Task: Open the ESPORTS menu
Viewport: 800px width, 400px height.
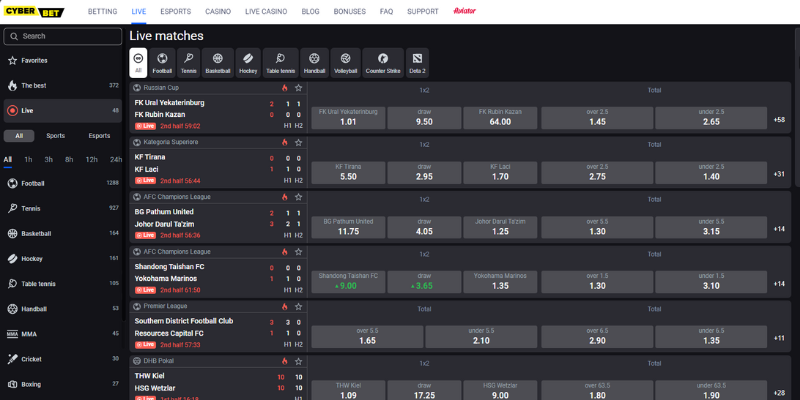Action: [176, 11]
